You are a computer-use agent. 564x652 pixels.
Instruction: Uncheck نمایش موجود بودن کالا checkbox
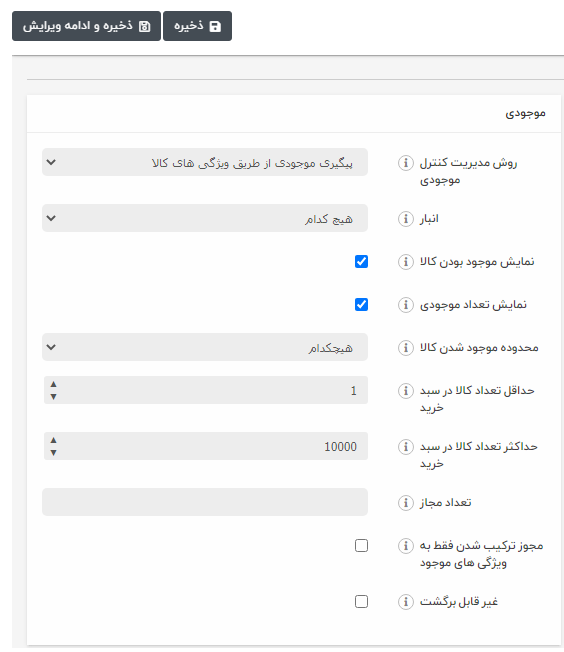(361, 262)
